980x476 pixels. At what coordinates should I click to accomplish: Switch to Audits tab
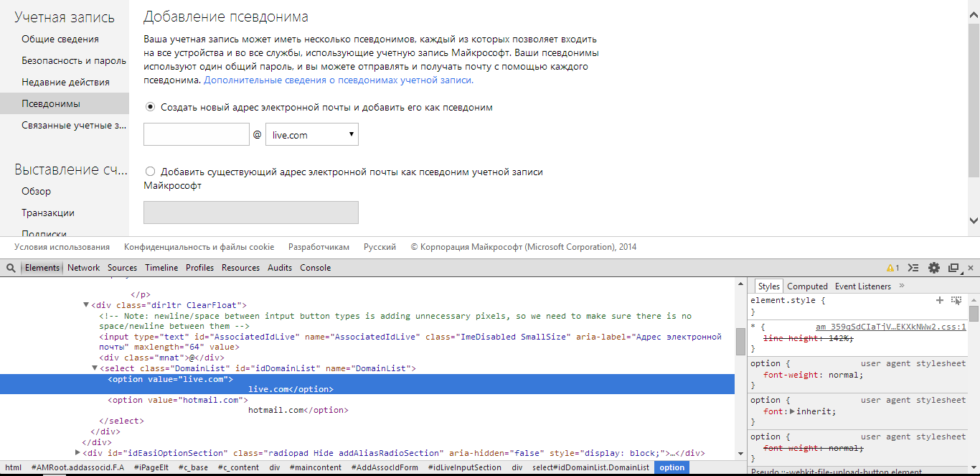point(280,268)
